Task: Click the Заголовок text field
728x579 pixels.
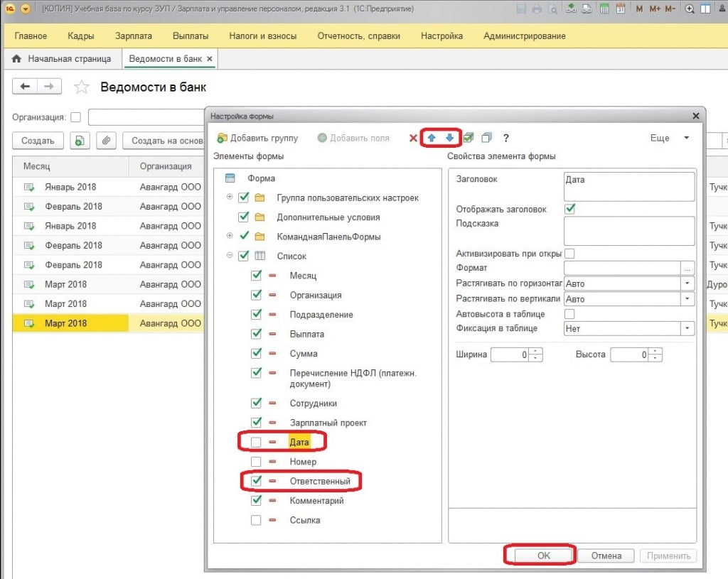Action: click(628, 187)
